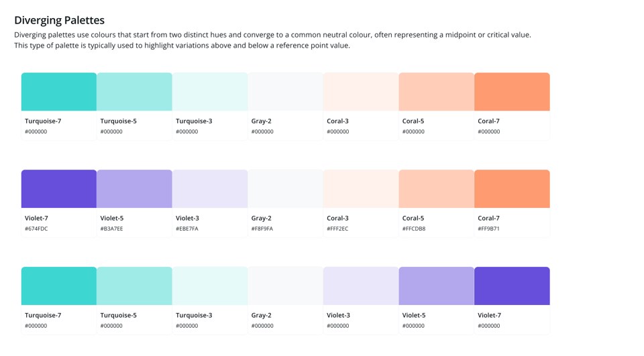Click the Gray-2 swatch labeled #F8F9FA
The width and height of the screenshot is (644, 356).
(x=286, y=188)
